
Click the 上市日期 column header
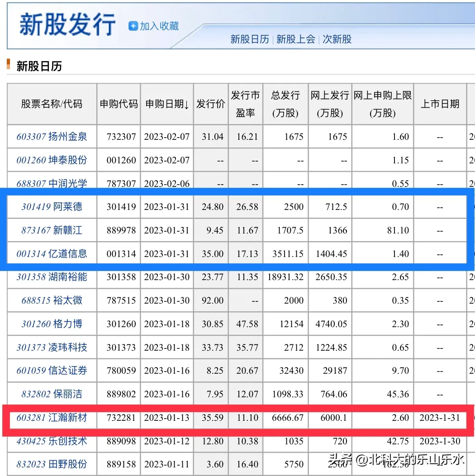click(x=440, y=104)
